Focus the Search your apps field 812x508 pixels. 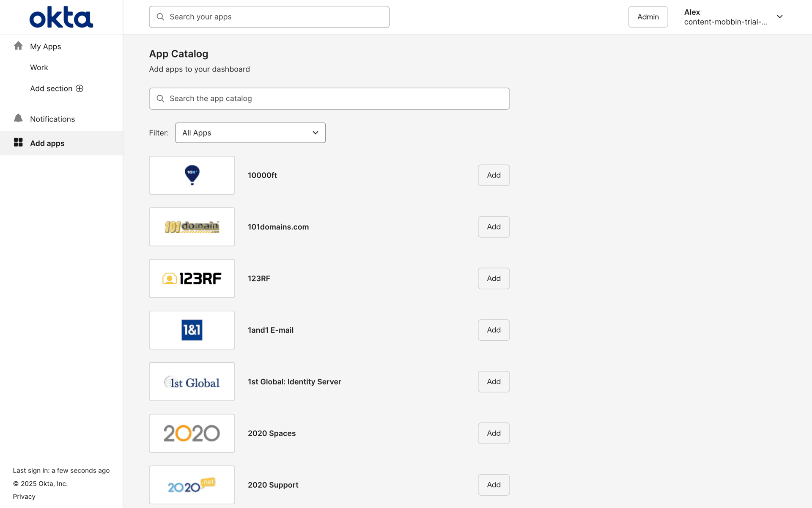269,17
